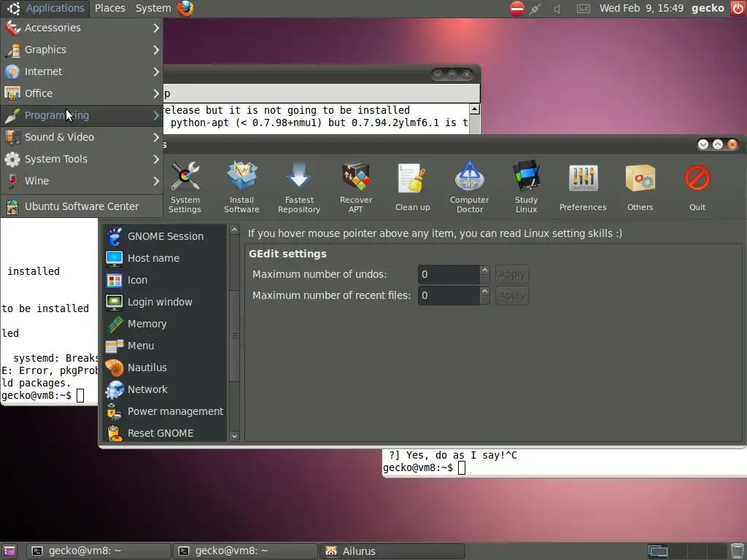Open Study Linux section
Viewport: 747px width, 560px height.
(x=526, y=188)
